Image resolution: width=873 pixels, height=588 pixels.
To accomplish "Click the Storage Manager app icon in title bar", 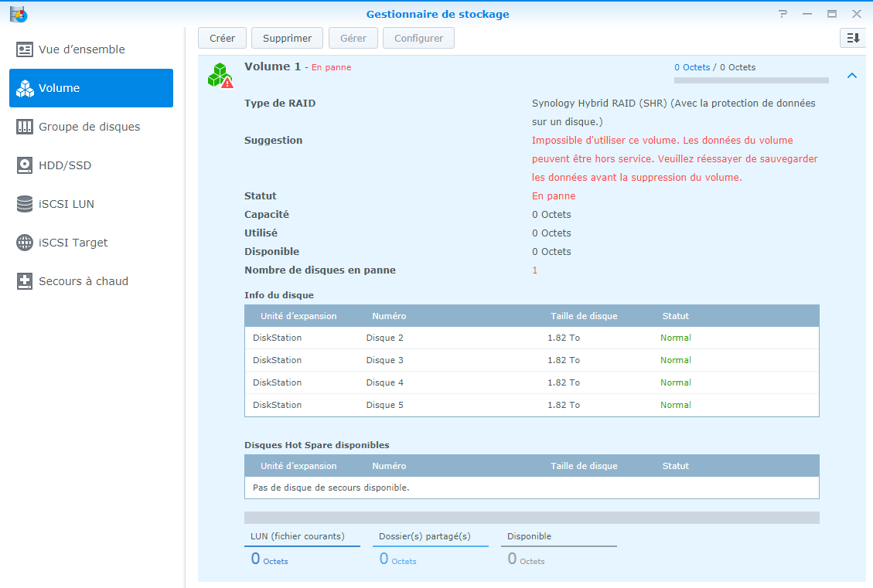I will pos(19,14).
